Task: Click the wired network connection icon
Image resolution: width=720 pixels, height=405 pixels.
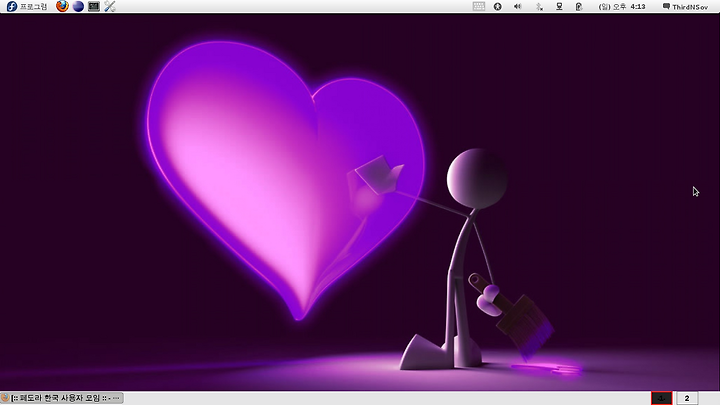Action: coord(559,6)
